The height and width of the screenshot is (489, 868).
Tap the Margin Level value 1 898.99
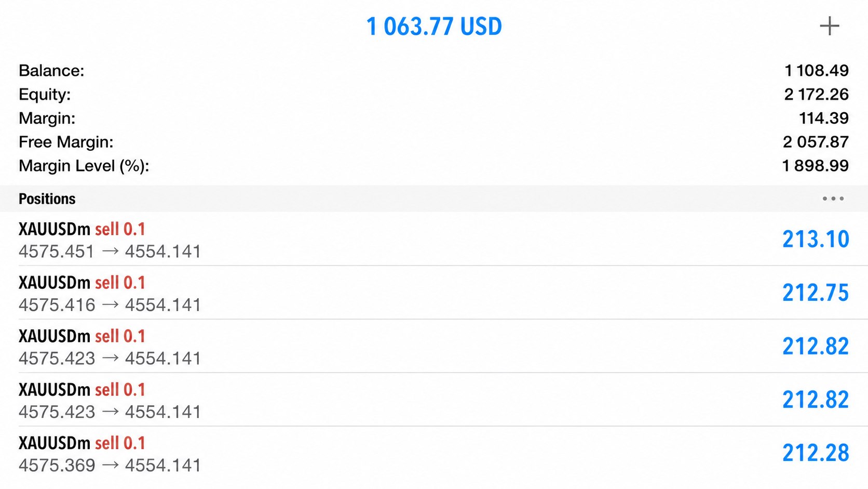pyautogui.click(x=815, y=166)
